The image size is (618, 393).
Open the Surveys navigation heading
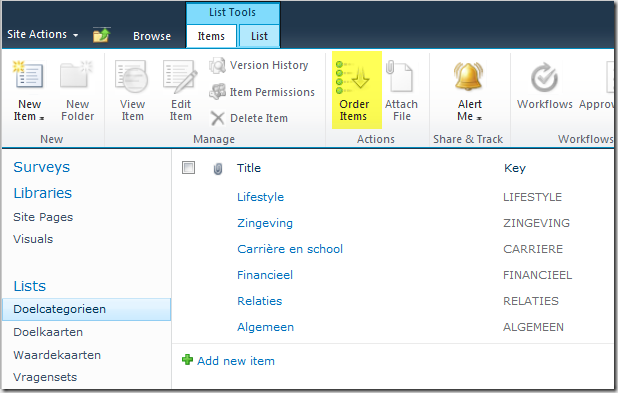point(41,167)
